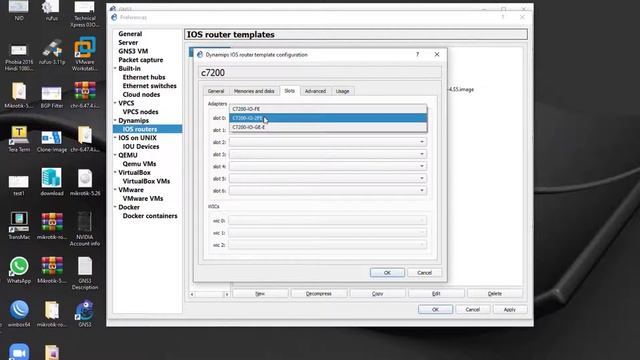Open wic 0 dropdown

click(x=328, y=220)
